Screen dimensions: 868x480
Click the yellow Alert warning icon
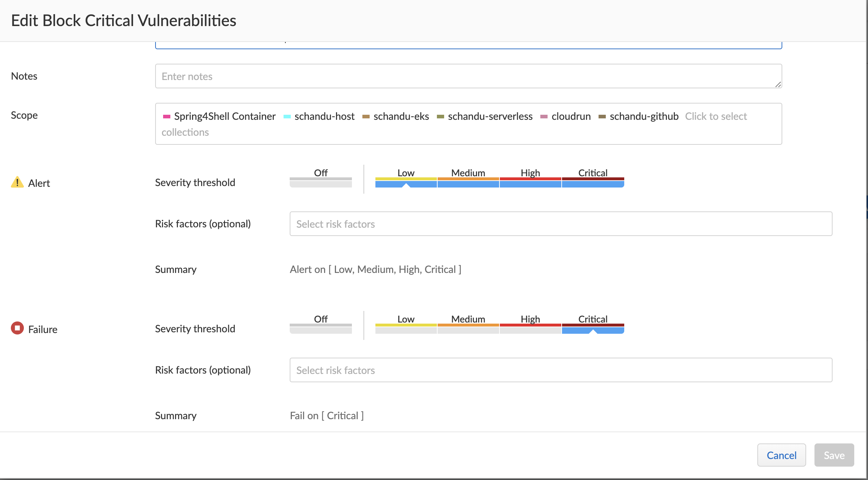(x=17, y=182)
